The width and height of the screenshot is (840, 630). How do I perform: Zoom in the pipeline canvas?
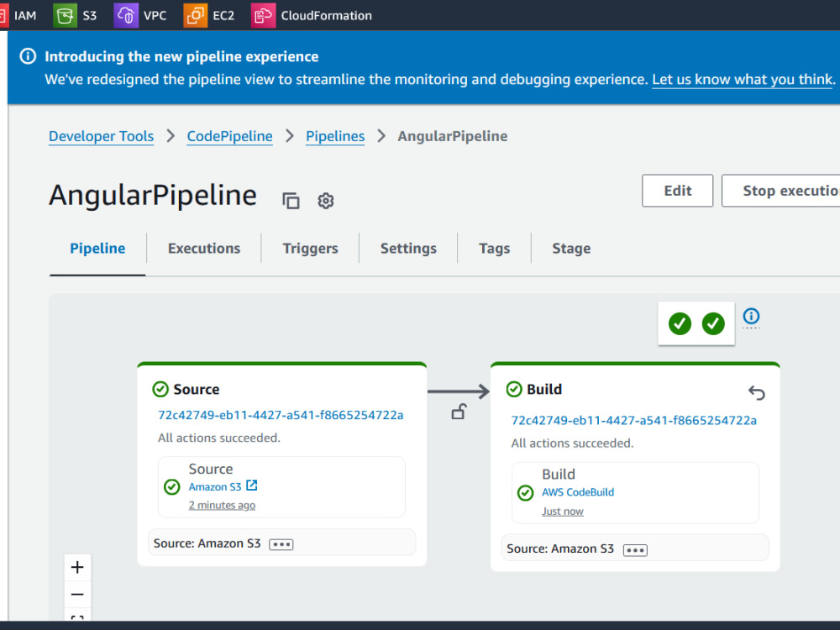pos(77,567)
